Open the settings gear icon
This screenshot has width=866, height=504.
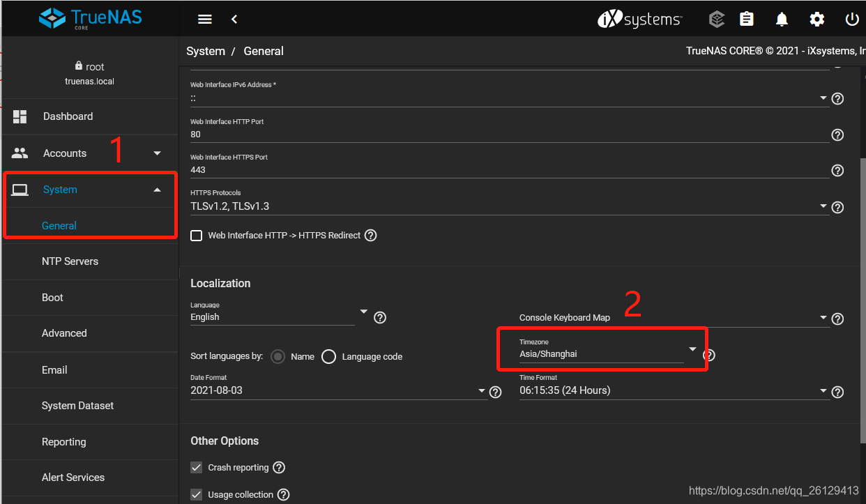[x=816, y=20]
